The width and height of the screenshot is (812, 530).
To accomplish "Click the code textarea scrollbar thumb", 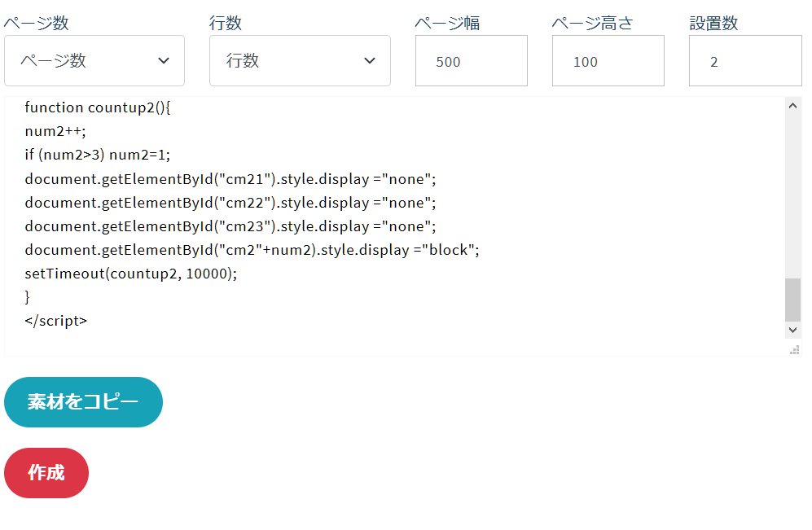I will [792, 300].
